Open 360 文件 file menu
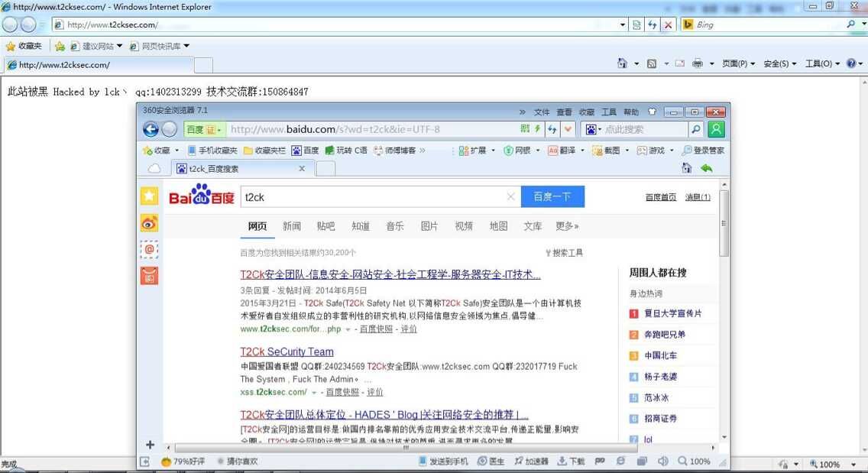Screen dimensions: 868x473 tap(542, 112)
